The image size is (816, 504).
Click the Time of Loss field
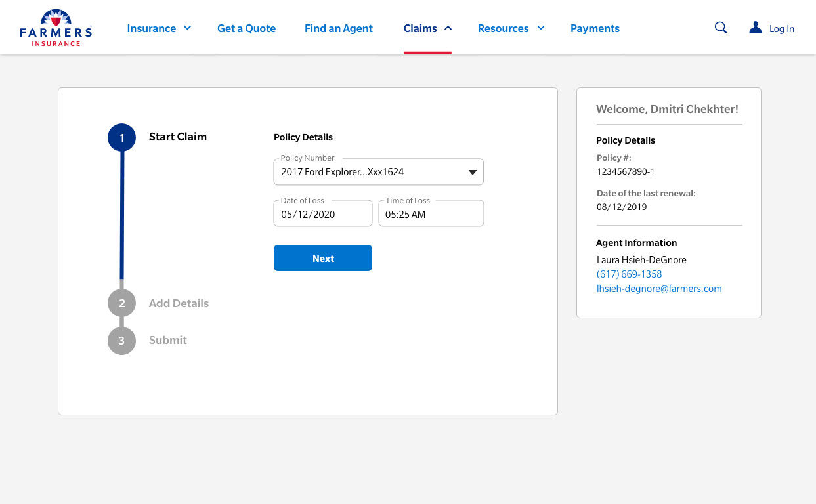pyautogui.click(x=431, y=213)
